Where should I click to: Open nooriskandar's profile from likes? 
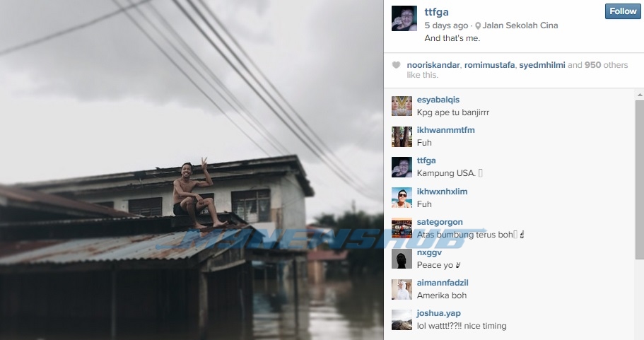click(x=434, y=65)
